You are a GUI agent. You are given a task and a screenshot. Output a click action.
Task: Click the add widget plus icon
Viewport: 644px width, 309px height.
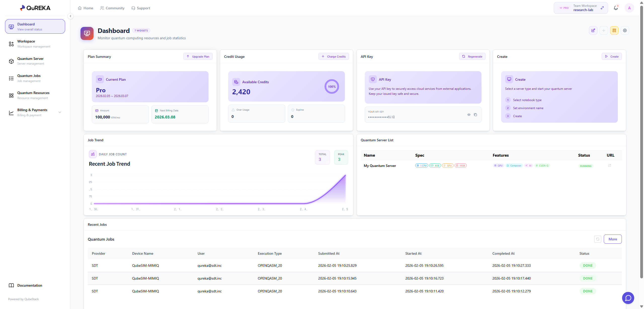pyautogui.click(x=604, y=30)
